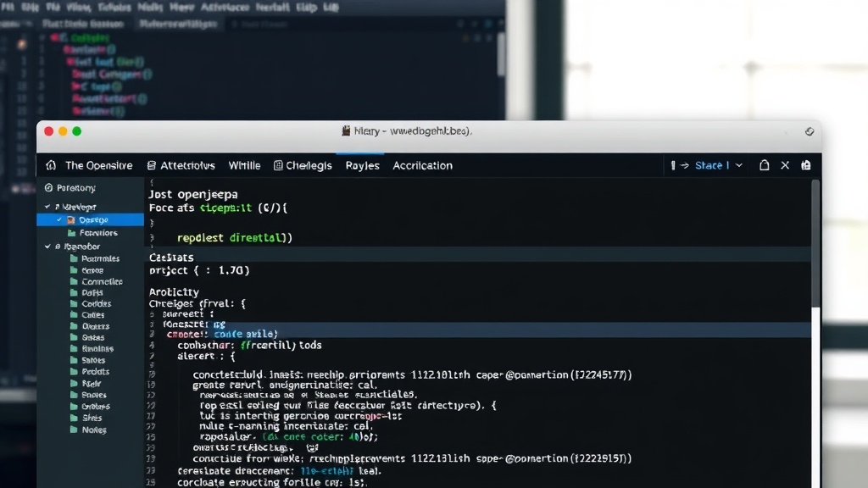Click the orange icon of the Oserege row
This screenshot has width=868, height=488.
click(71, 219)
